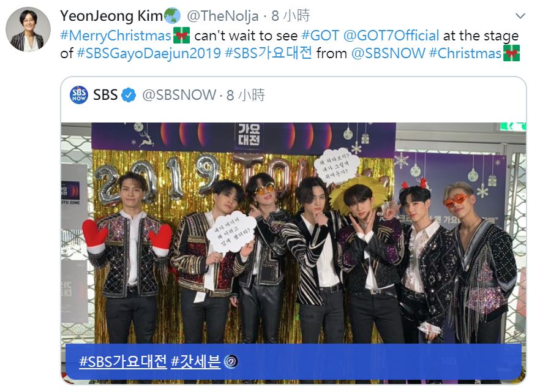Click the @TheNolja handle

tap(222, 16)
